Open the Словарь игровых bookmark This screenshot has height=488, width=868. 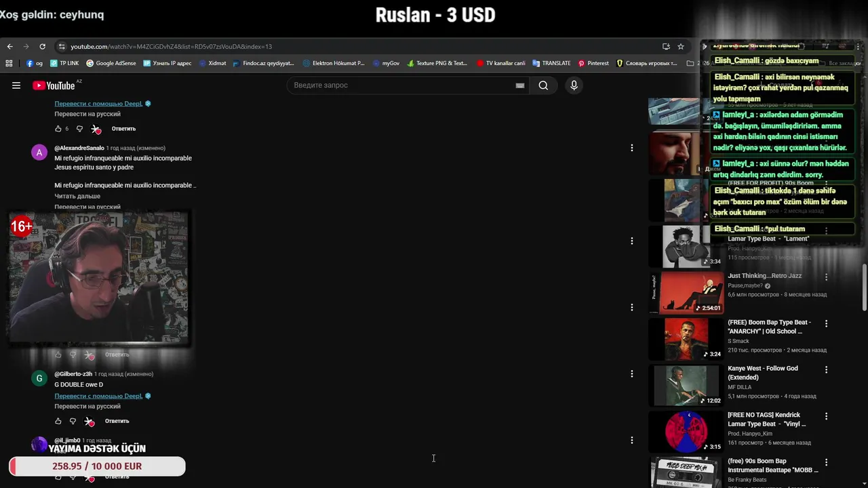click(647, 63)
